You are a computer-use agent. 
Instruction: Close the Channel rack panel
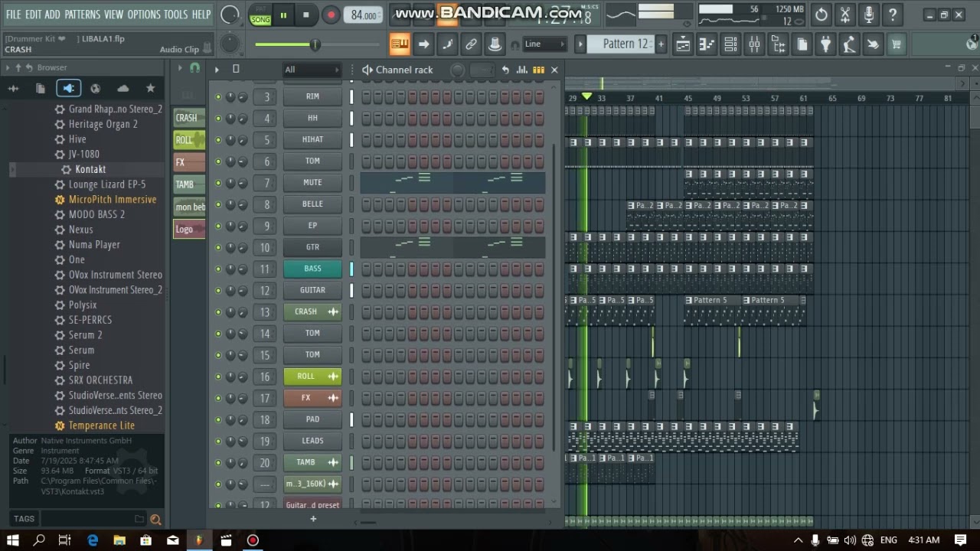554,70
